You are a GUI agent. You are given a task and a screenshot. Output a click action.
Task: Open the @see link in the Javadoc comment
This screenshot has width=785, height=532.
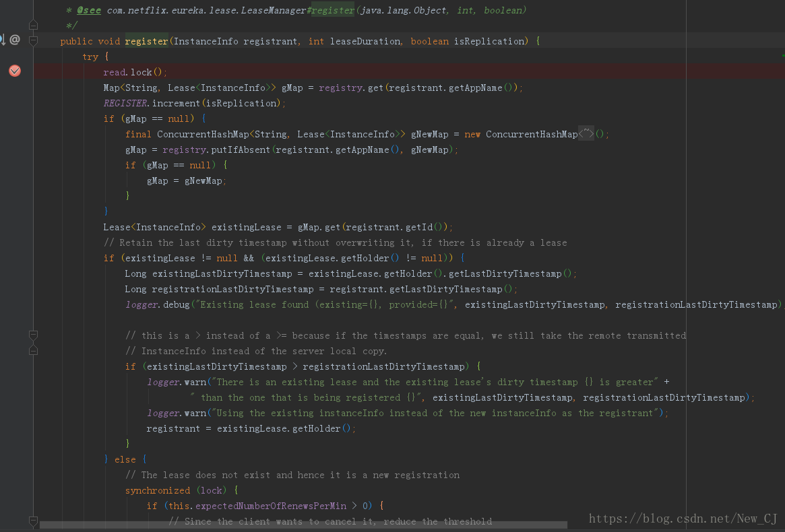coord(89,10)
